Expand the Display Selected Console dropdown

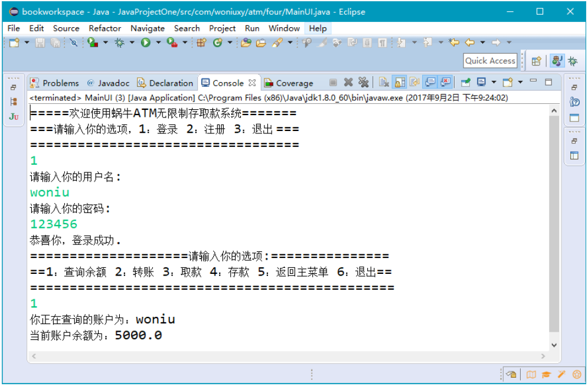pos(494,83)
